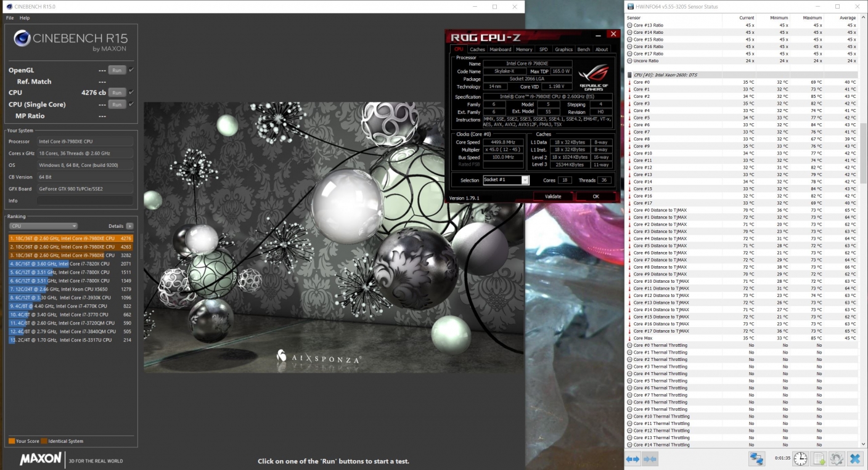The height and width of the screenshot is (470, 868).
Task: Click the HWiNFO collapse-columns arrows icon
Action: tap(650, 459)
